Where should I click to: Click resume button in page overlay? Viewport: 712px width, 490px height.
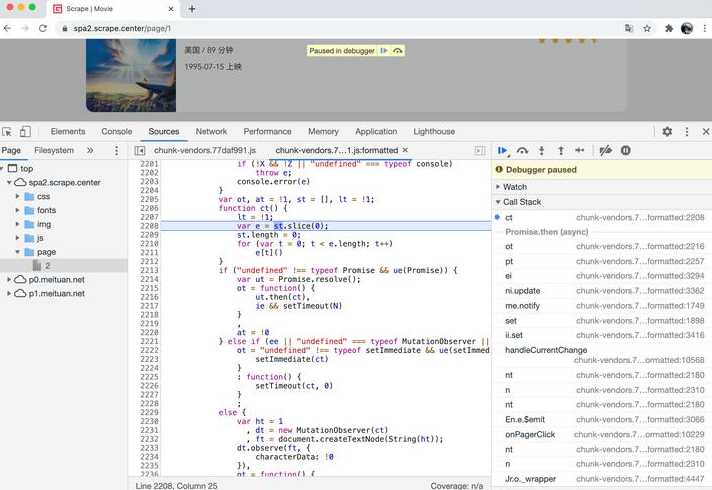[x=384, y=51]
